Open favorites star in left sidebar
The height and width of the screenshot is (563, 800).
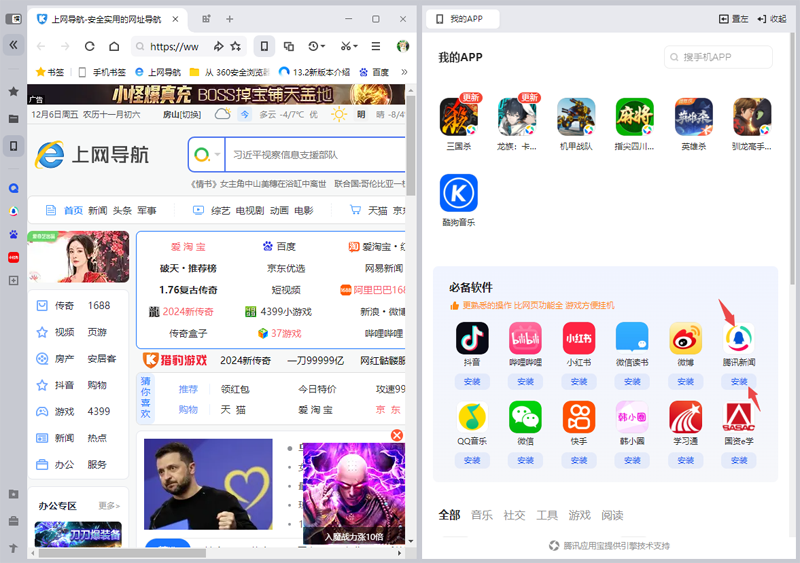click(x=14, y=91)
